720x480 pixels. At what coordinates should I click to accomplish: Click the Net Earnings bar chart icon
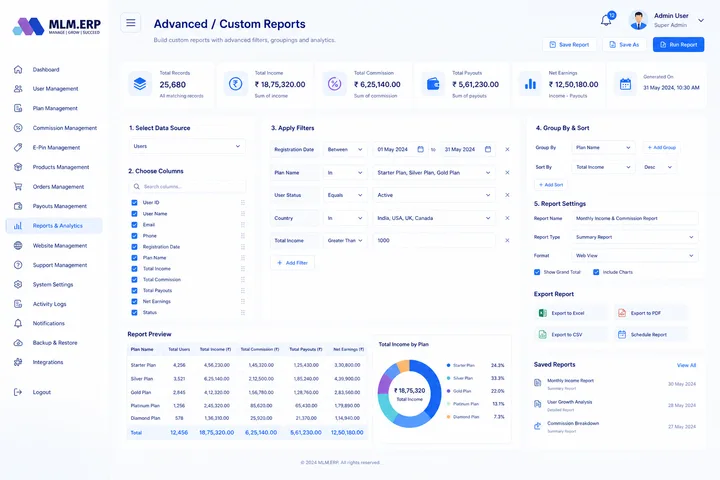(x=530, y=84)
